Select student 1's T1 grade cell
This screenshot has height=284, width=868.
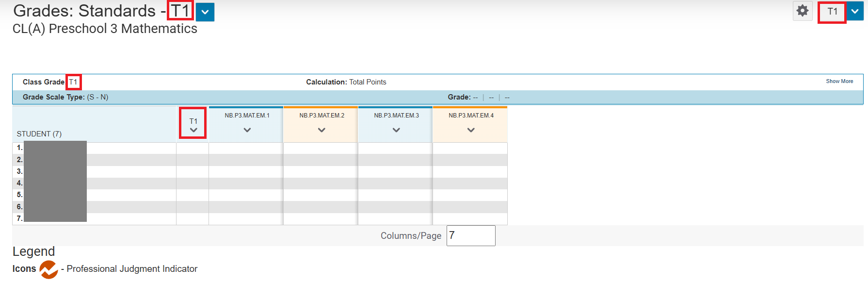click(193, 148)
